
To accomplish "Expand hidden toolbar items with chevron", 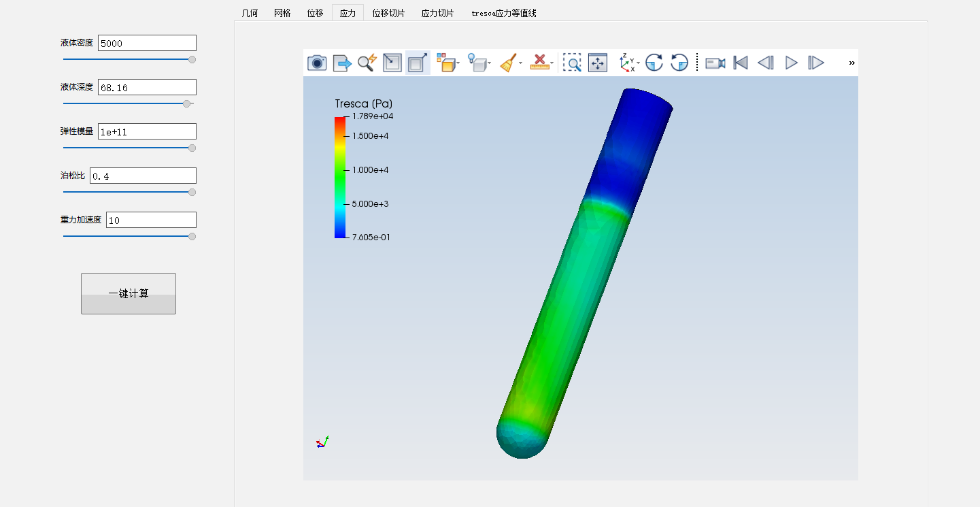I will click(851, 63).
